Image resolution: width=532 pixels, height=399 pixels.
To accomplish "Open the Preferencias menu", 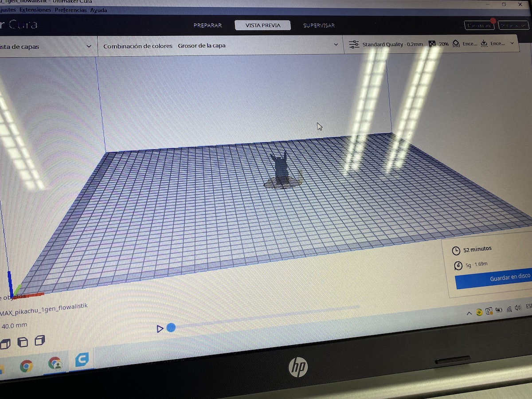I will click(x=71, y=10).
